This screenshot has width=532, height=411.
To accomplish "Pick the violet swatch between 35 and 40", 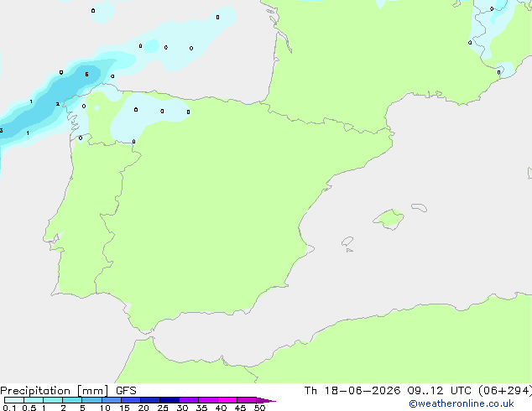I will 208,400.
